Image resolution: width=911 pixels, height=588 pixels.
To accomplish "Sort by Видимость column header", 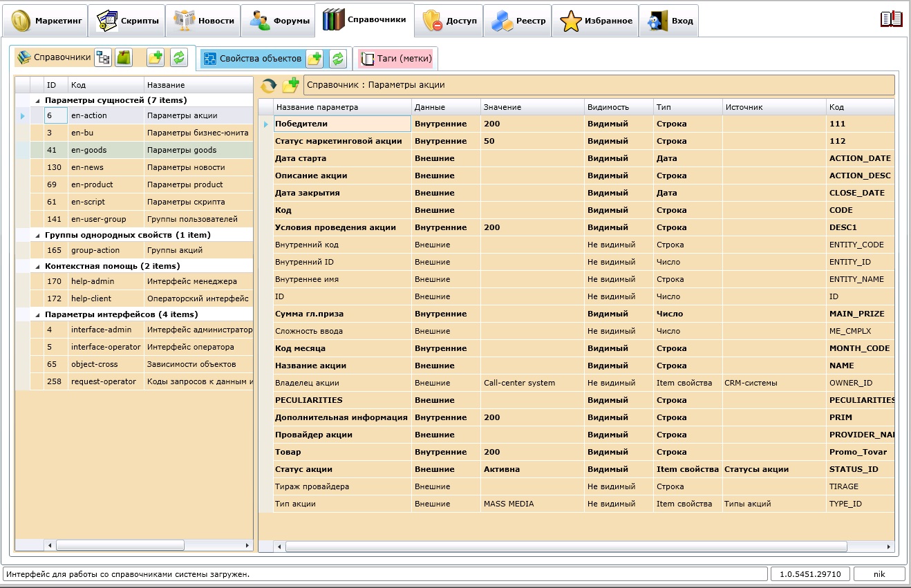I will point(619,107).
